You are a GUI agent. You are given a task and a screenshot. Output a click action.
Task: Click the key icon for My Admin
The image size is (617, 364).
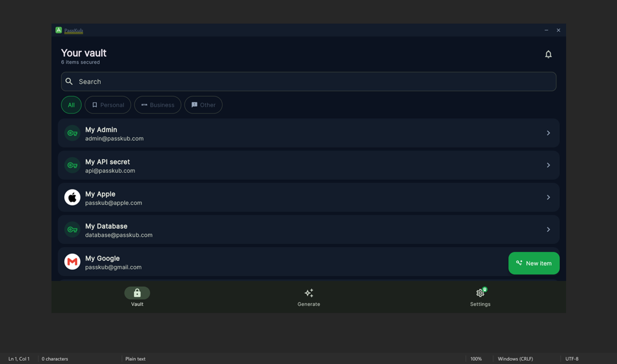pyautogui.click(x=72, y=133)
